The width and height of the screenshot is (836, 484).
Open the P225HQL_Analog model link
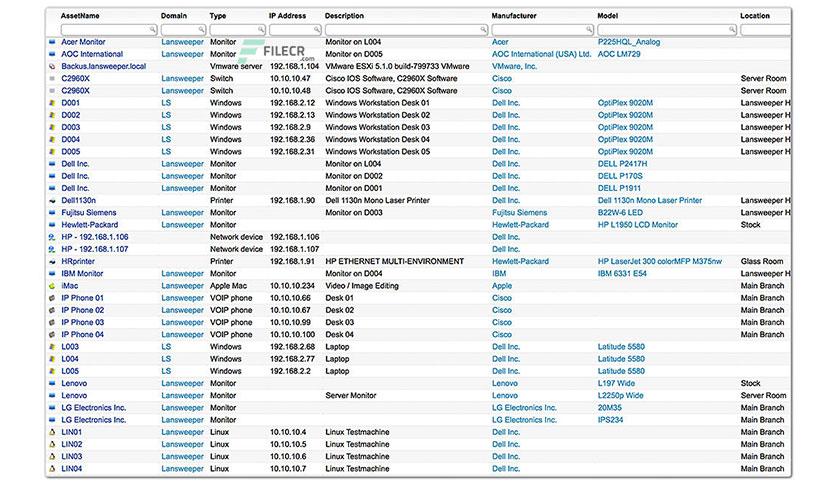(x=629, y=42)
